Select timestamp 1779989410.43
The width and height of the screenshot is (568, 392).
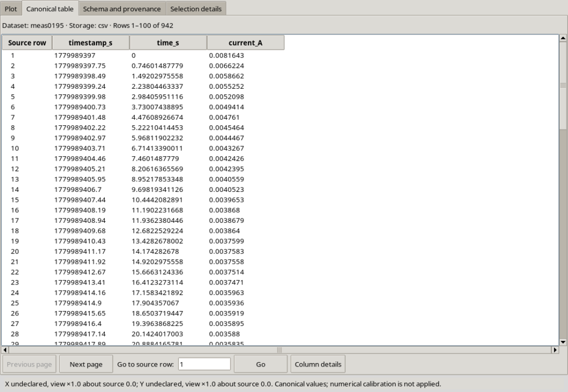click(x=80, y=241)
